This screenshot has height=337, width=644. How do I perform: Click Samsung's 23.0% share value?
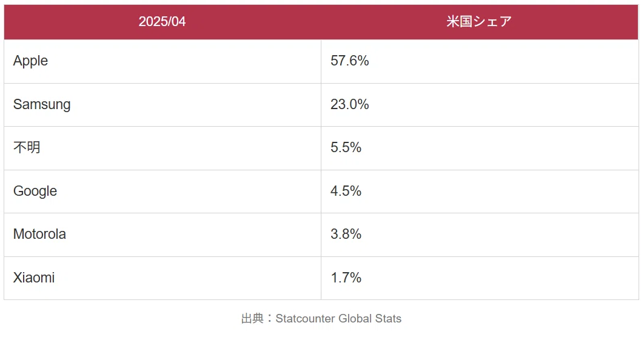coord(349,104)
